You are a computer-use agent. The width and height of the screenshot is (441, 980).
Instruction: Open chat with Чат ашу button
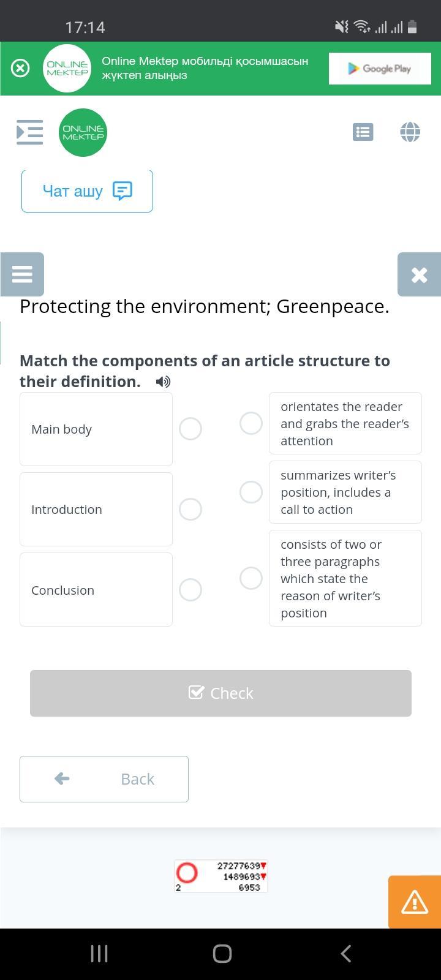coord(87,191)
